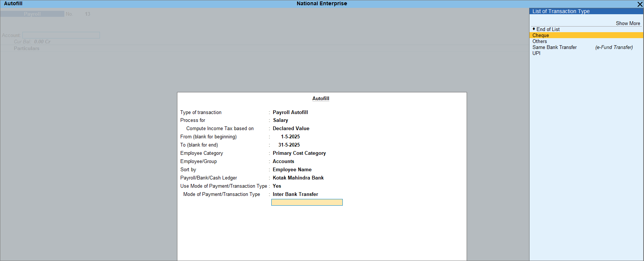Viewport: 644px width, 261px height.
Task: Change the Kotak Mahindra Bank ledger field
Action: click(x=298, y=178)
